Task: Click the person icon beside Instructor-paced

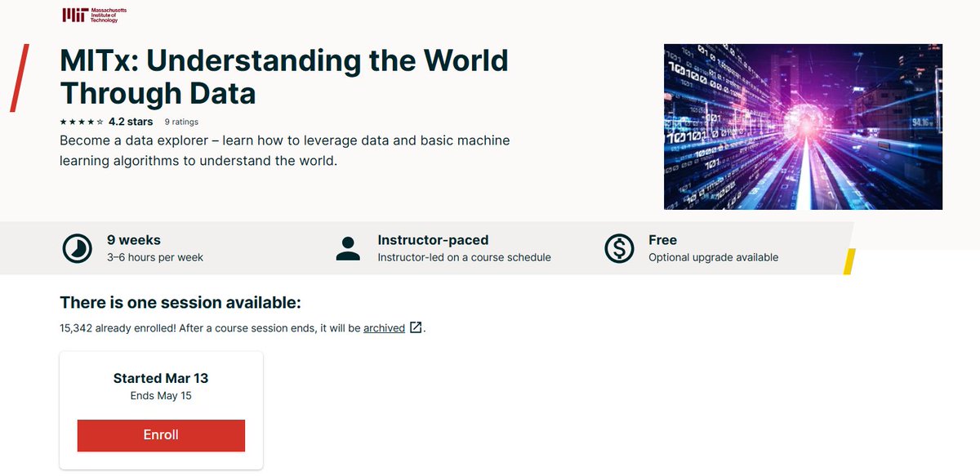Action: 348,248
